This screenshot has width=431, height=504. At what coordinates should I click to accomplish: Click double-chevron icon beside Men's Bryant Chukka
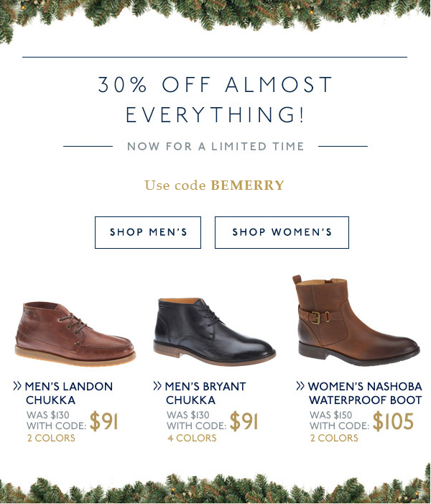[x=157, y=386]
